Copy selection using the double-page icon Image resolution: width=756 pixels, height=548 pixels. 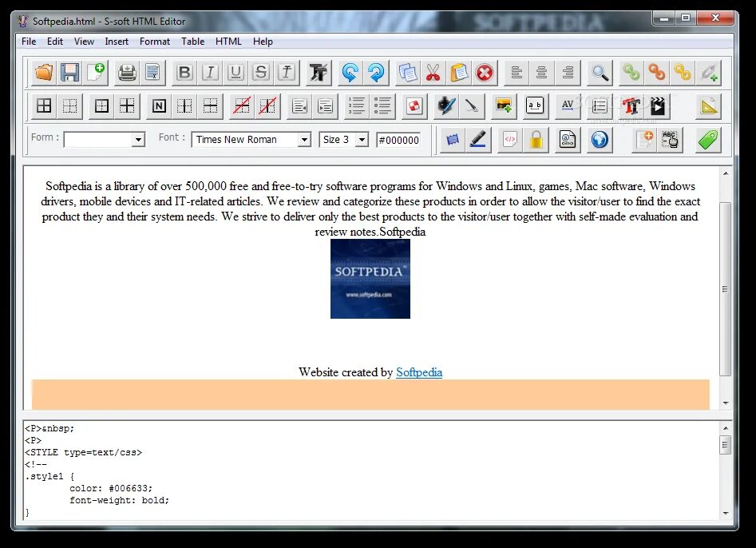(408, 73)
